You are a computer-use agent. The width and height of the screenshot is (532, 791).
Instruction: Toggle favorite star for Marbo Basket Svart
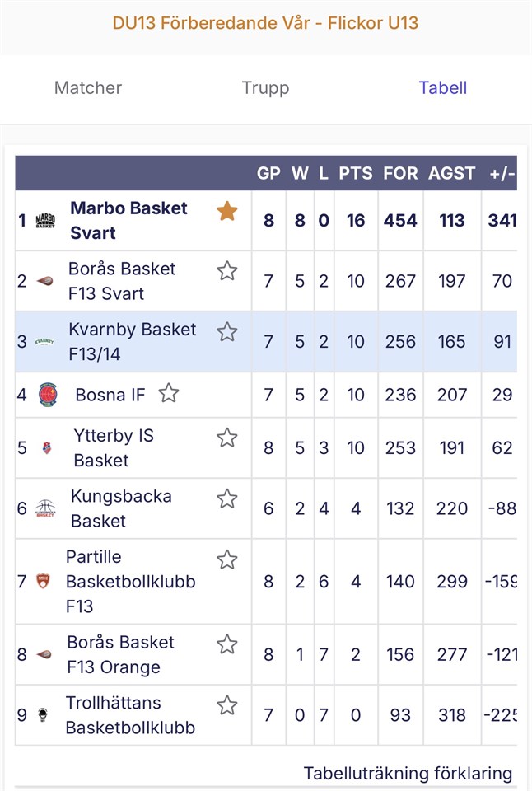(x=227, y=212)
